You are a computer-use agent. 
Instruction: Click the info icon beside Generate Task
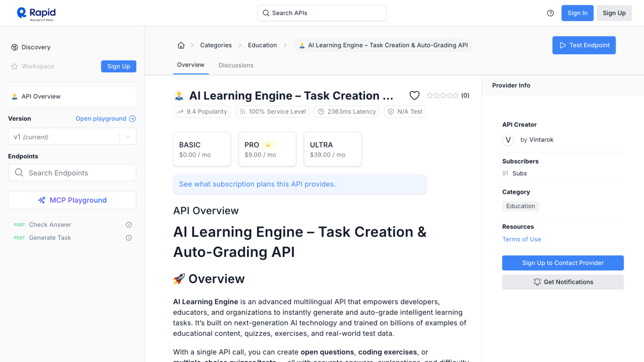point(129,238)
